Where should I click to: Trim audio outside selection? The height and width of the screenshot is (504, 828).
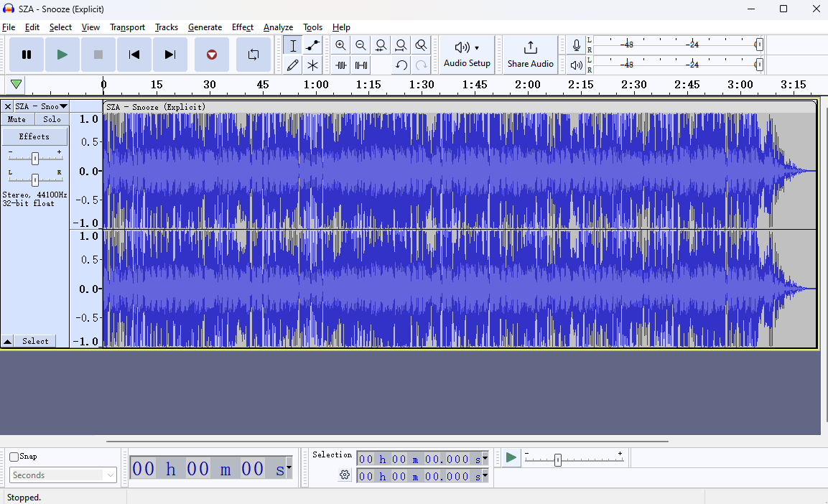340,65
